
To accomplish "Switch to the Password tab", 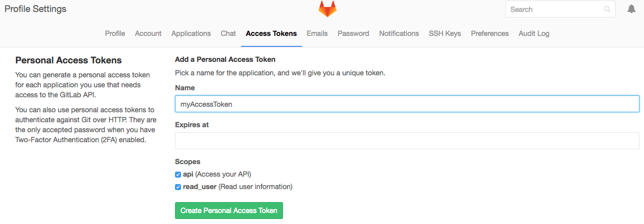I will click(353, 33).
